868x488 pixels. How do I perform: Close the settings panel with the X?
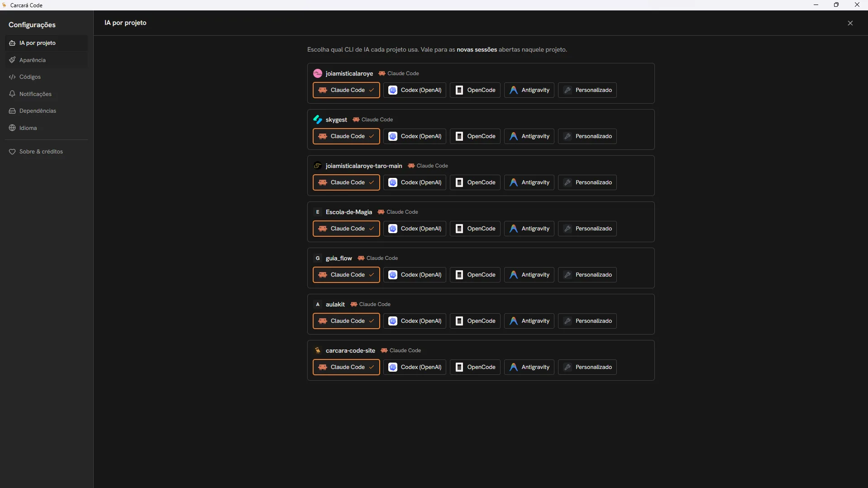pos(850,23)
